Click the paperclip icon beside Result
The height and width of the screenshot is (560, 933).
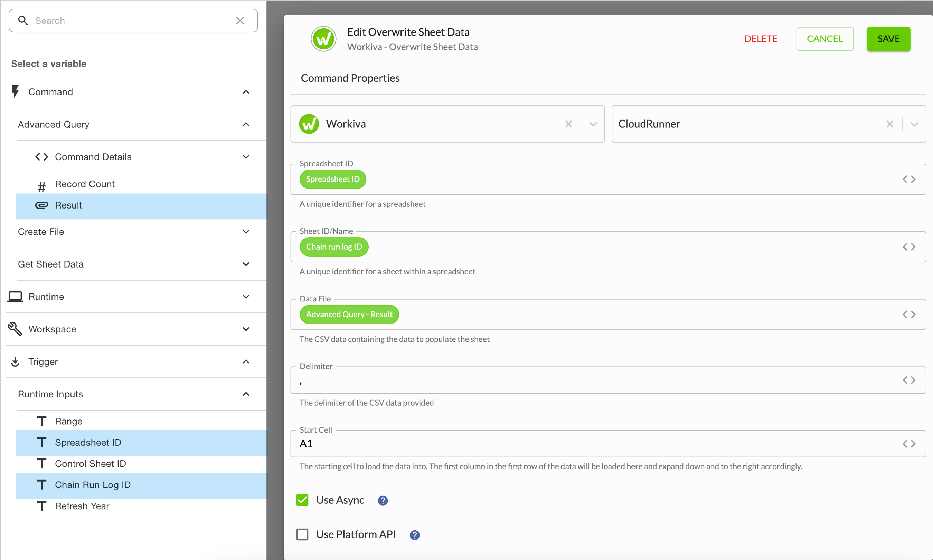pos(42,205)
